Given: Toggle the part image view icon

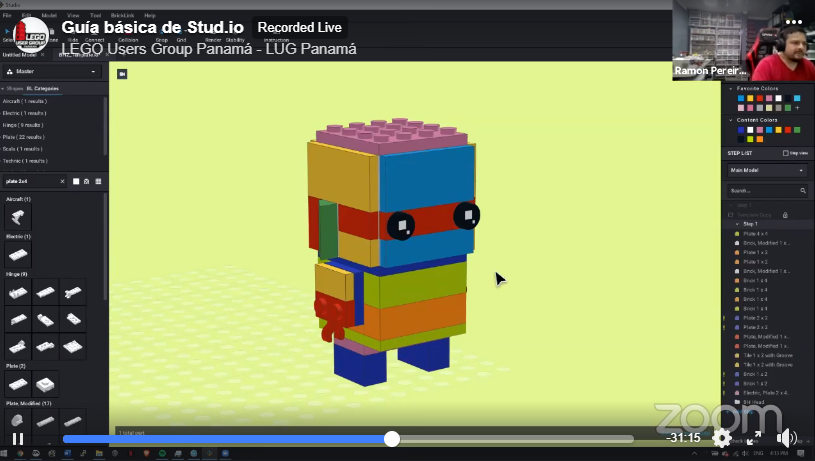Looking at the screenshot, I should tap(87, 181).
